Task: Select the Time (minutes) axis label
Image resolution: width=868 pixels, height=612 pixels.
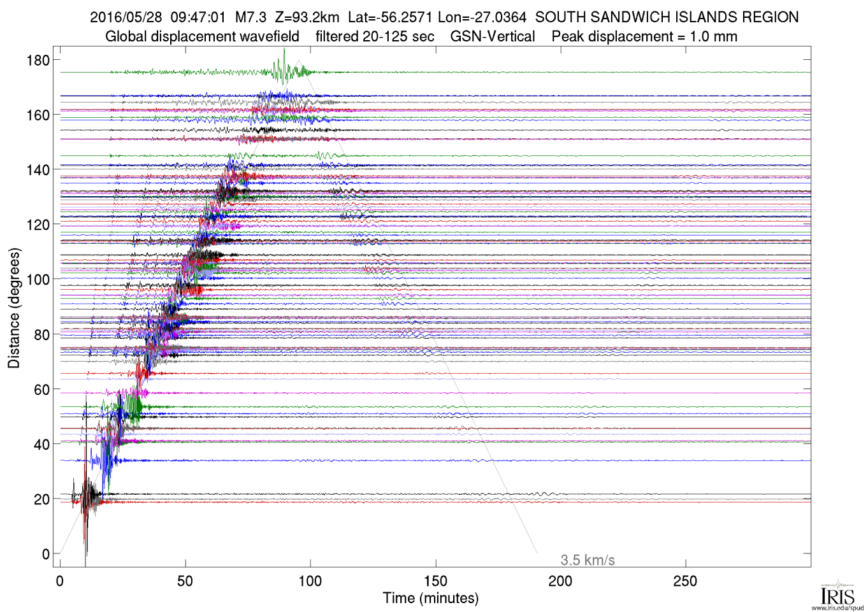Action: [x=431, y=598]
